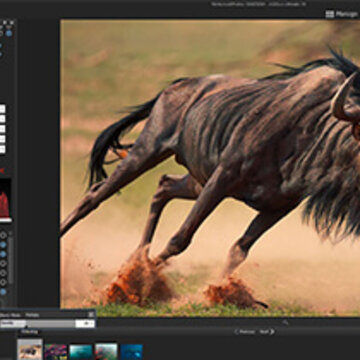360x360 pixels.
Task: Click the value box beside the opacity slider
Action: [x=85, y=323]
